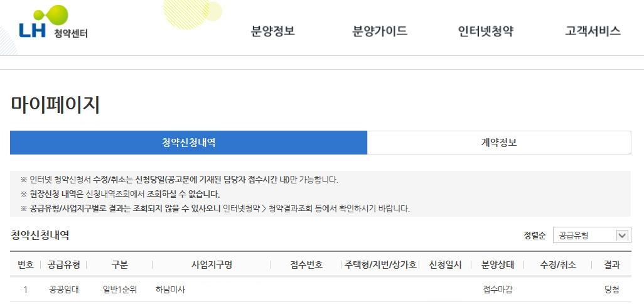Switch to the 계약정보 tab

(499, 143)
